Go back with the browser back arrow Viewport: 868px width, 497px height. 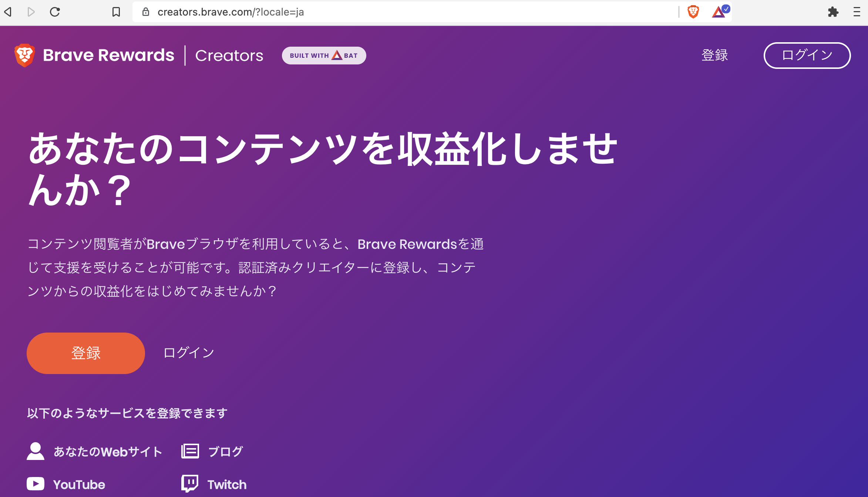point(8,12)
